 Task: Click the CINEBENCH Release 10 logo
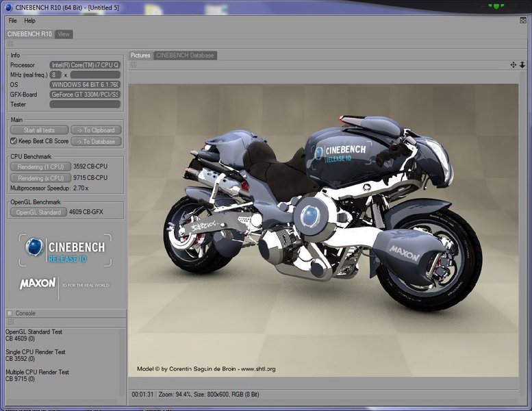tap(65, 250)
